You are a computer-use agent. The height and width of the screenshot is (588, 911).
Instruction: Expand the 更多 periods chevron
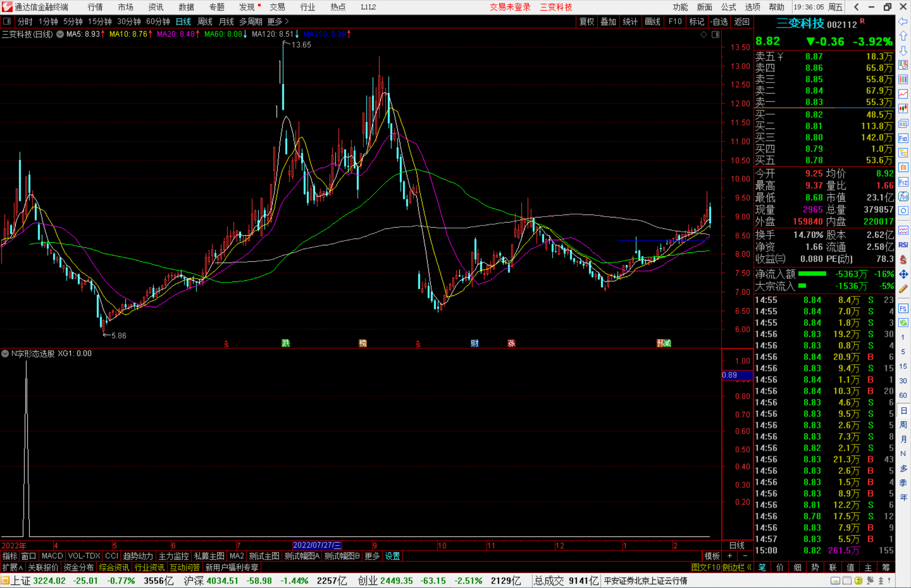287,21
